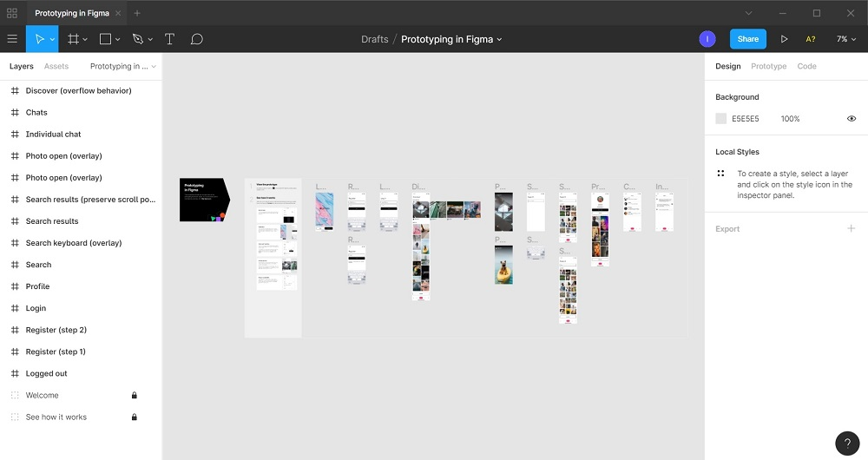Edit the E5E5E5 hex value
Screen dimensions: 868x460
[745, 118]
